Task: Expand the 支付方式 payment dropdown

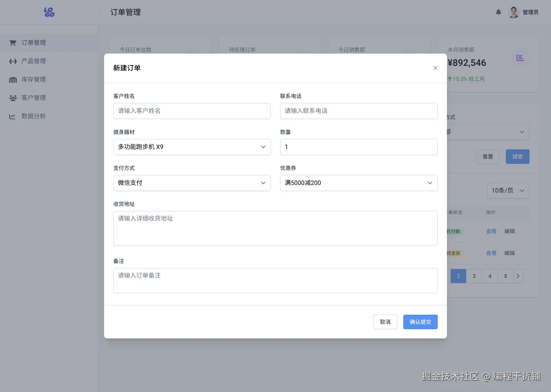Action: (x=192, y=183)
